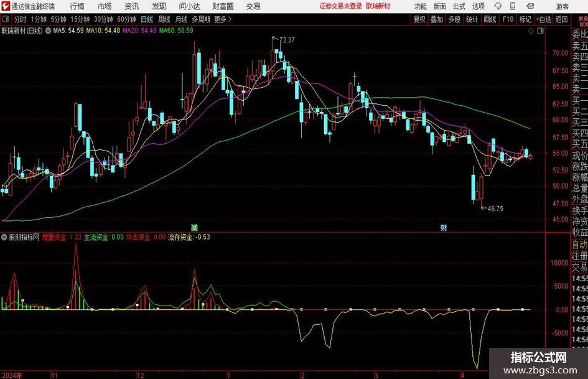
Task: Switch to 30分钟 period
Action: pos(103,19)
